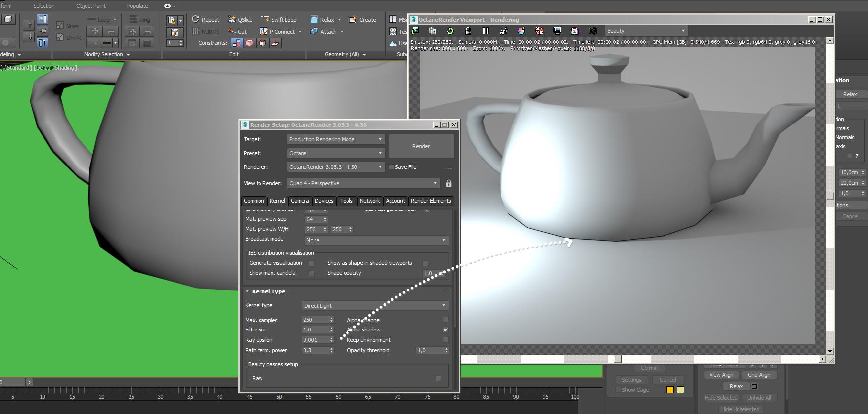Click the Max. samples input field
This screenshot has width=868, height=414.
(x=315, y=320)
